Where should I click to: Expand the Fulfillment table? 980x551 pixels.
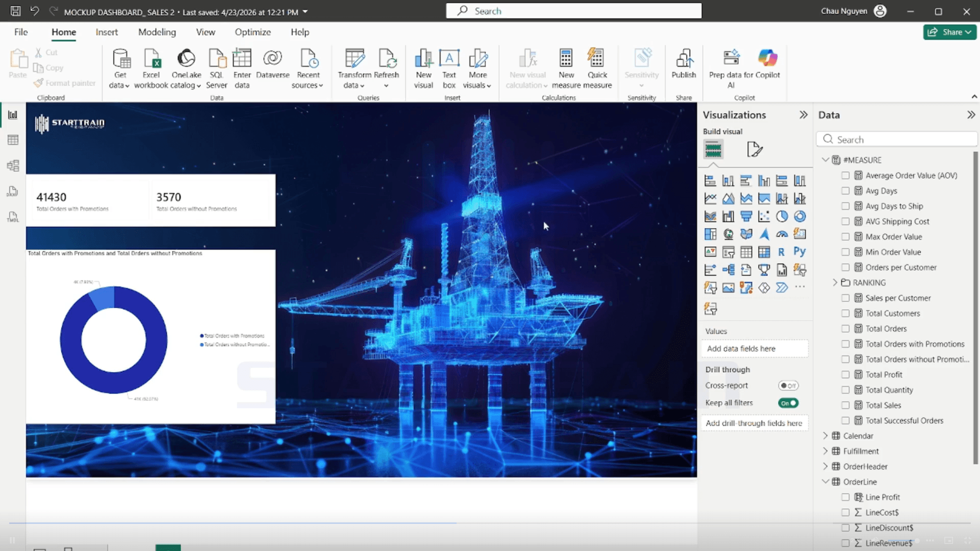[x=825, y=451]
